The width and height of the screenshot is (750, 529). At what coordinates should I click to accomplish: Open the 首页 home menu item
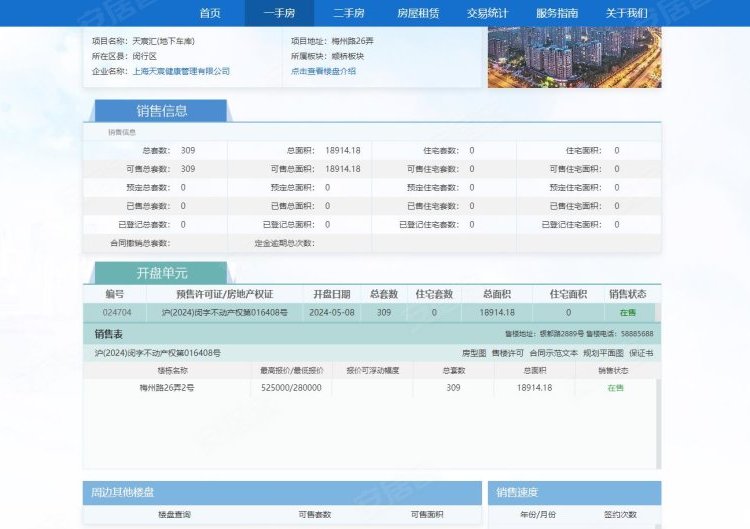210,13
